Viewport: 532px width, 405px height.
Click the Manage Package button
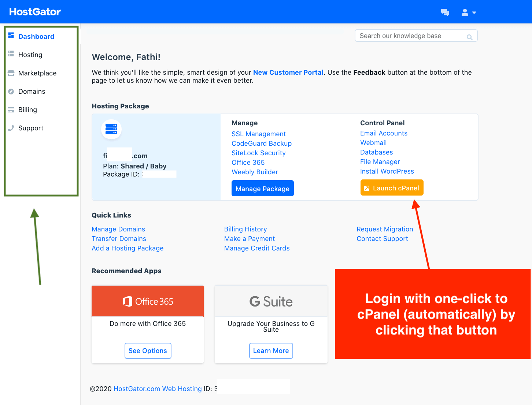coord(262,189)
